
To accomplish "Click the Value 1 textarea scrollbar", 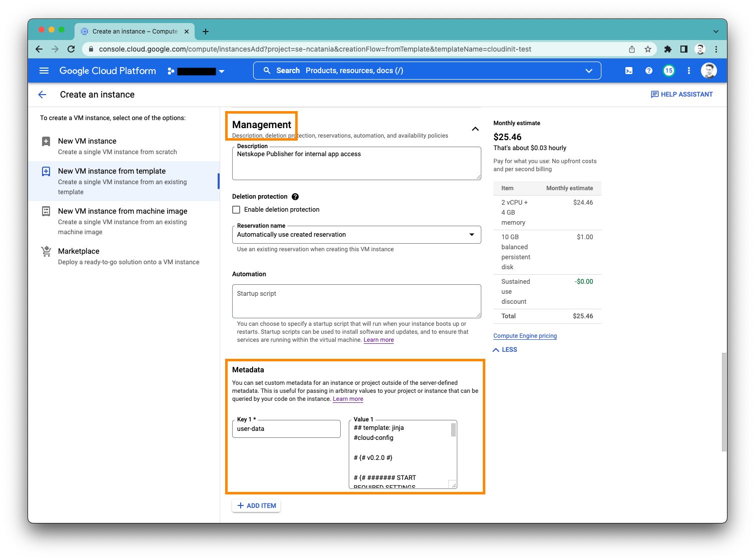I will pos(454,430).
